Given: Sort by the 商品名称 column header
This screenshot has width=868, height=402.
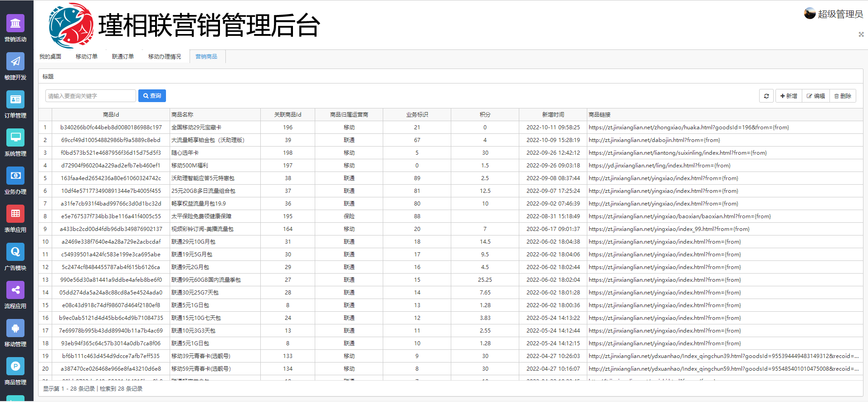Looking at the screenshot, I should coord(215,115).
